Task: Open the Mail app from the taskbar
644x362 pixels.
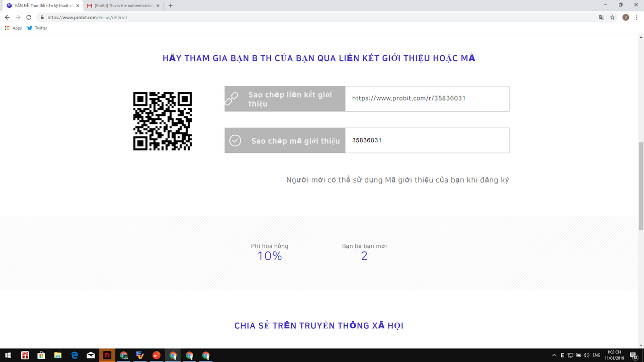Action: click(x=91, y=355)
